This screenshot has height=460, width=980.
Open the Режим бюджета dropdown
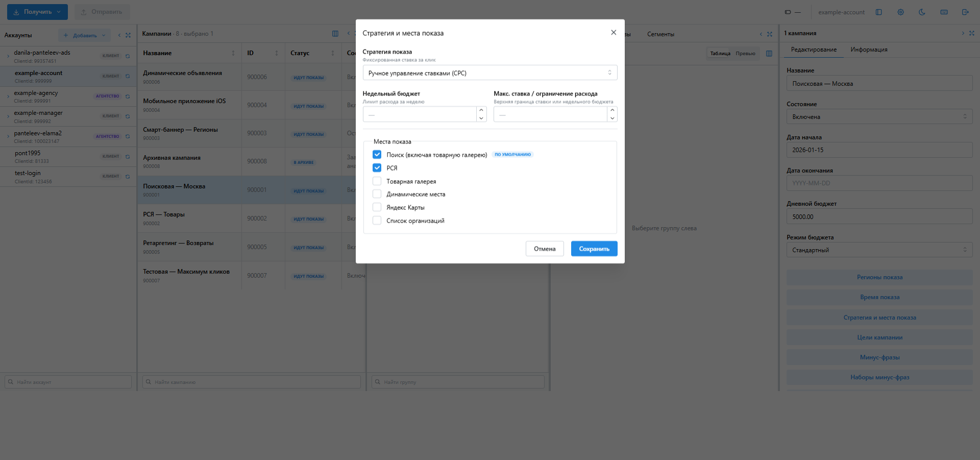[879, 250]
